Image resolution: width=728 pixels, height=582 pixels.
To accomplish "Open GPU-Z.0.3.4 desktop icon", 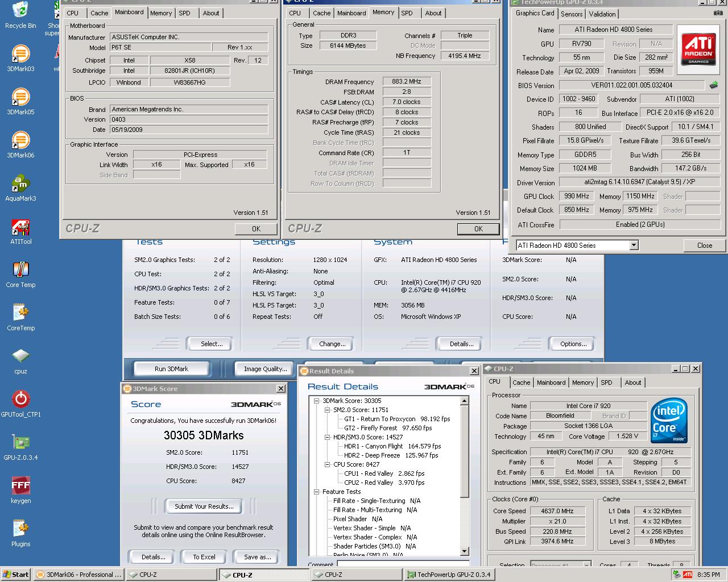I will (x=20, y=447).
